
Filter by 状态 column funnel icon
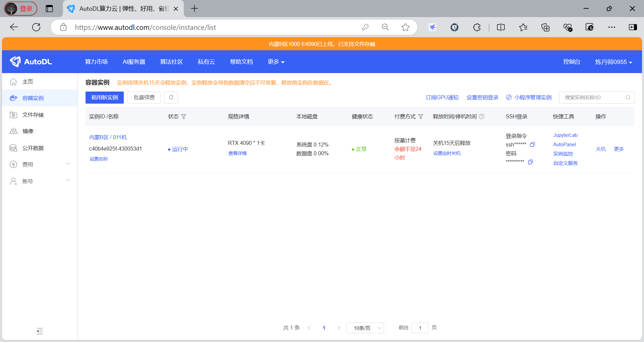(183, 116)
